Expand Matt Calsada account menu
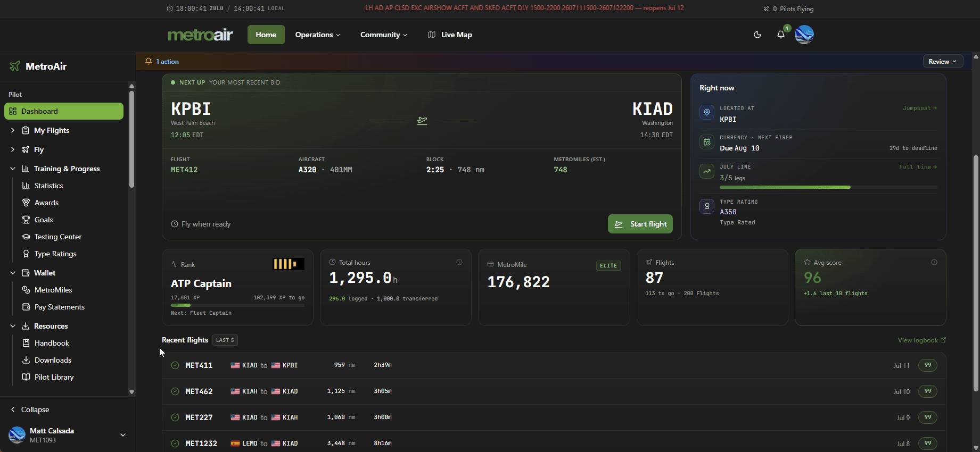 click(123, 435)
